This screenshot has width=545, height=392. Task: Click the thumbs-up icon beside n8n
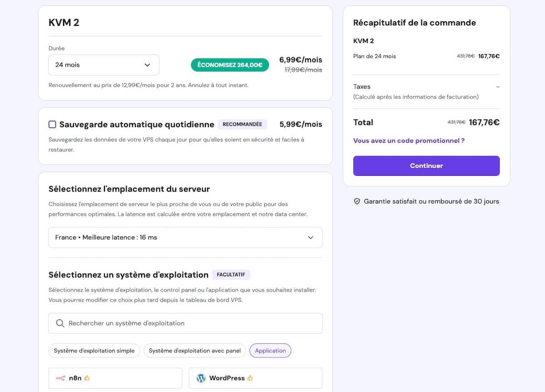coord(87,378)
